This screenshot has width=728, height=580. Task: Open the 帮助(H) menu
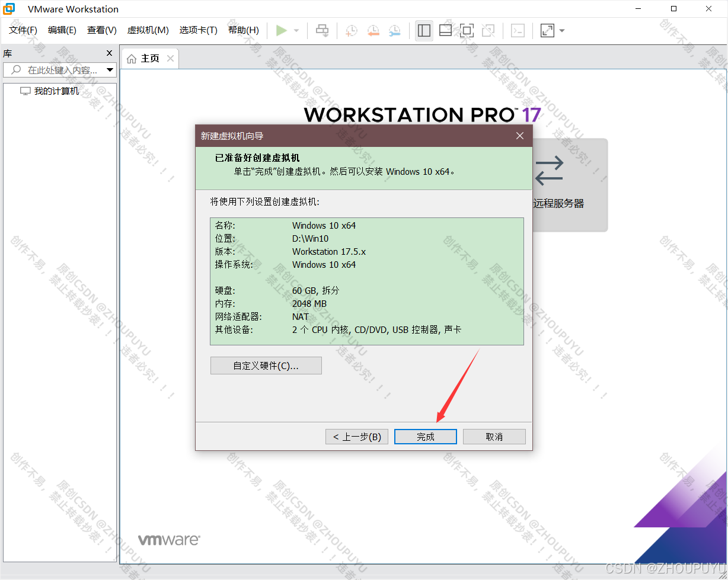click(x=244, y=30)
